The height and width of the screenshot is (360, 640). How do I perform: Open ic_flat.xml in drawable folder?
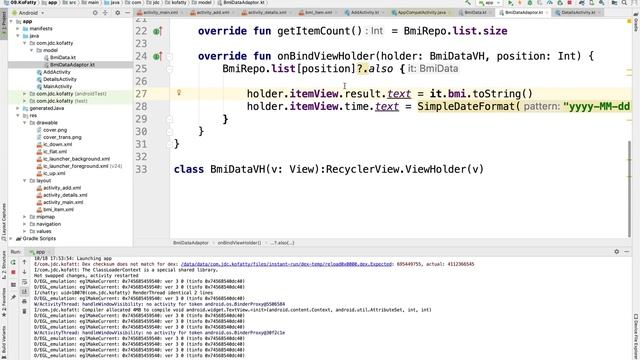55,151
